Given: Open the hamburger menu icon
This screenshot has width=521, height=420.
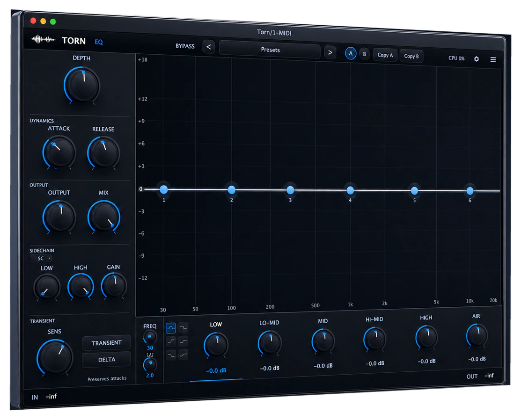Looking at the screenshot, I should coord(493,59).
